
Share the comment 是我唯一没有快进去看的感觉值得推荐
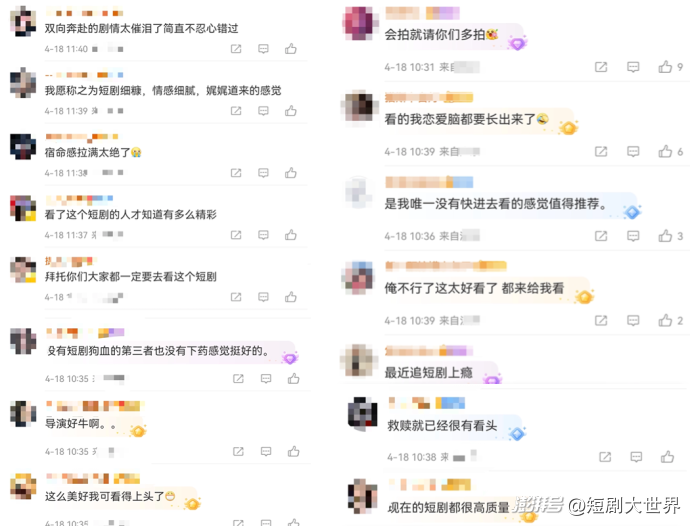(601, 236)
